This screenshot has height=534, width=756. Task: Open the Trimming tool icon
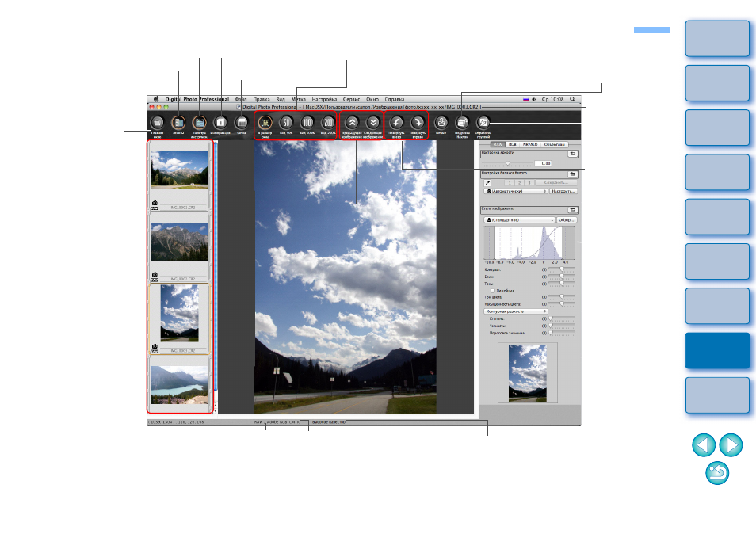(x=462, y=123)
